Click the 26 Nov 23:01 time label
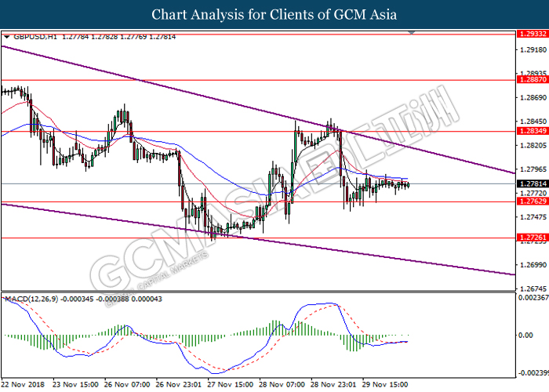 [x=179, y=384]
